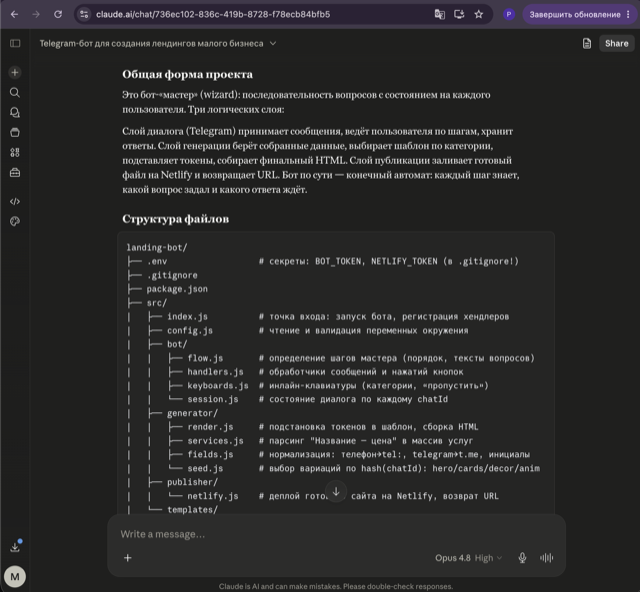View site information icon in address bar
This screenshot has height=592, width=640.
[84, 14]
